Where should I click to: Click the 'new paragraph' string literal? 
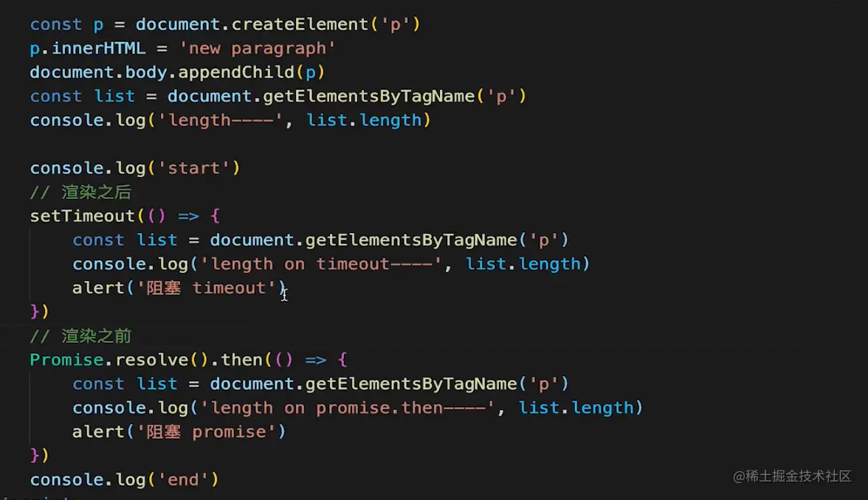tap(258, 49)
